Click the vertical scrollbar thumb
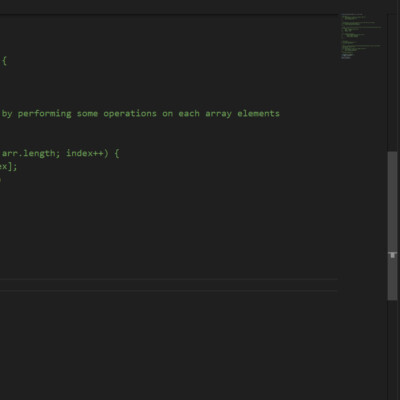 392,226
